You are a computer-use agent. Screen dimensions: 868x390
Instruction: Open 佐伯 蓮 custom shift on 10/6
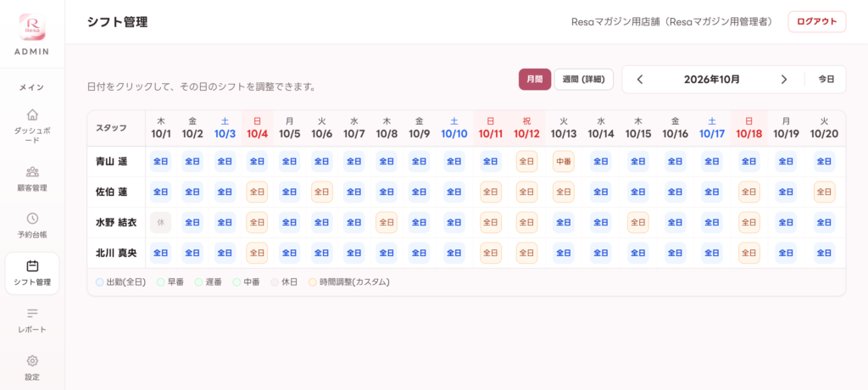point(322,192)
